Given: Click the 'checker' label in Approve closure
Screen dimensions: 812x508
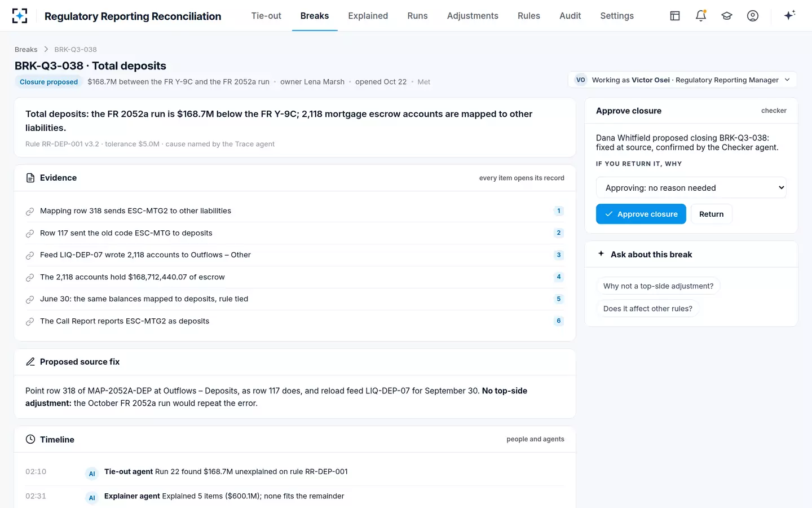Looking at the screenshot, I should [774, 111].
